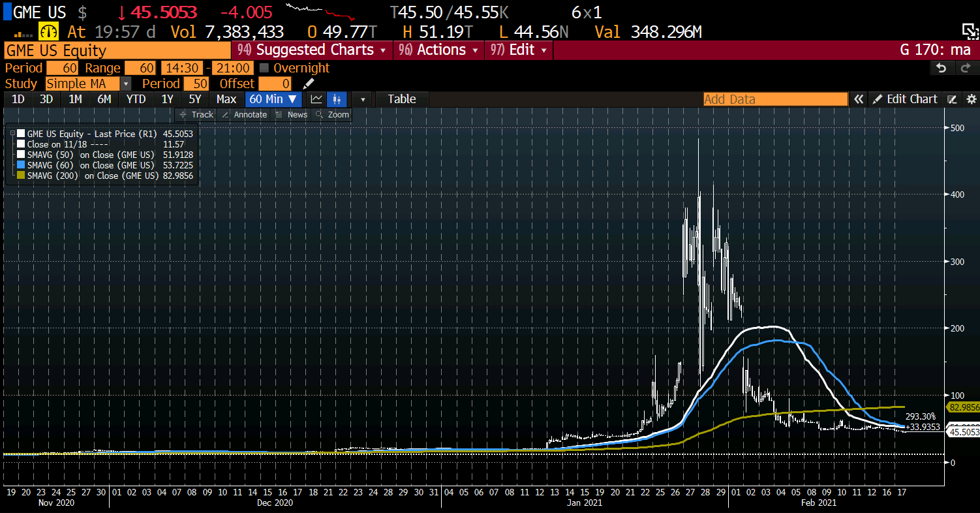Click the white Last Price color swatch
Viewport: 980px width, 513px height.
pos(22,133)
